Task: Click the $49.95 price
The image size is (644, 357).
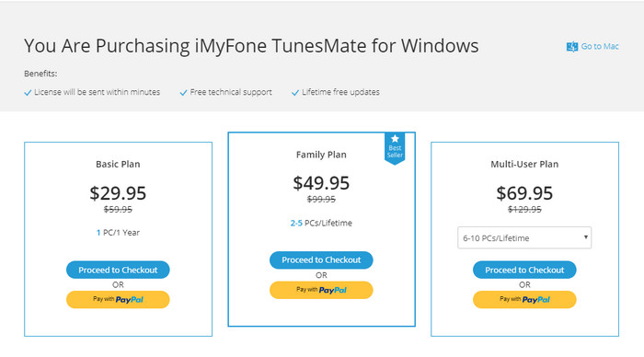Action: 321,183
